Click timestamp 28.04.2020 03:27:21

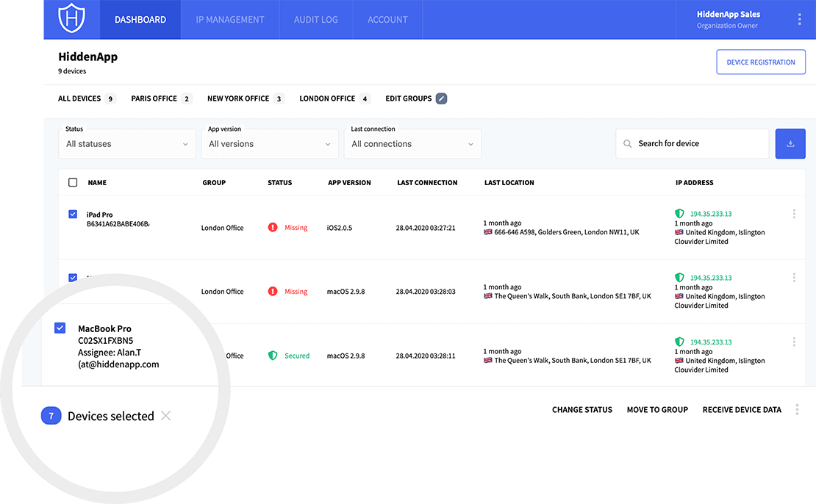click(426, 228)
